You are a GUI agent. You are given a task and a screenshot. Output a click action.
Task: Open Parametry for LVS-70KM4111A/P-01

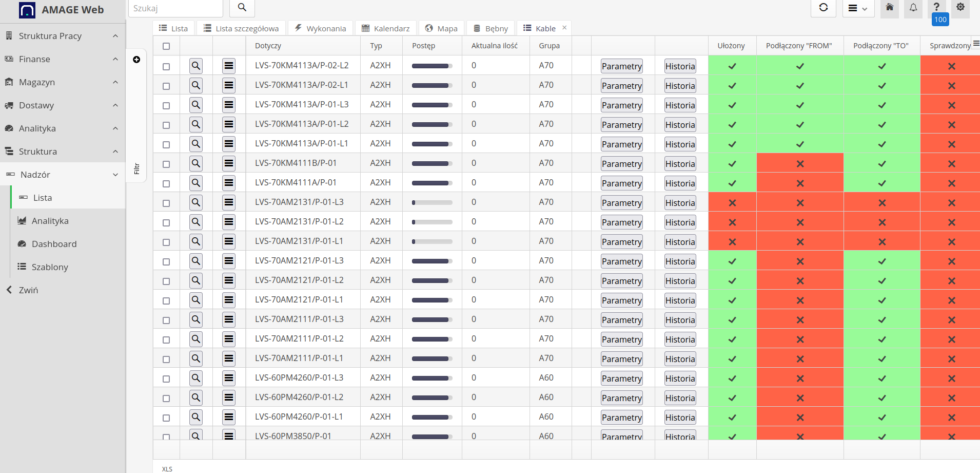pos(621,182)
